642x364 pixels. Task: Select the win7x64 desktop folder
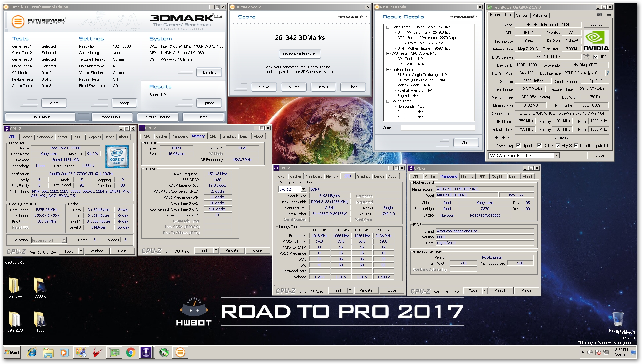(15, 287)
